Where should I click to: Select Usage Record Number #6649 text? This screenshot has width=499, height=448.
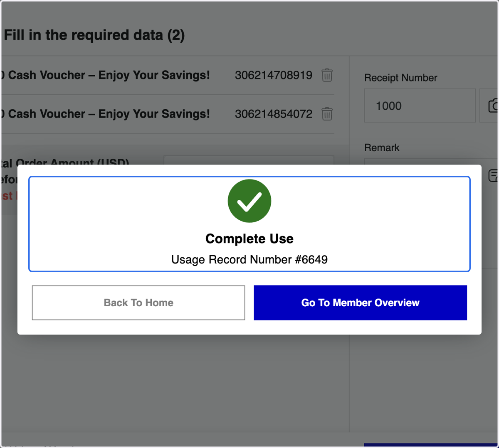pos(249,259)
